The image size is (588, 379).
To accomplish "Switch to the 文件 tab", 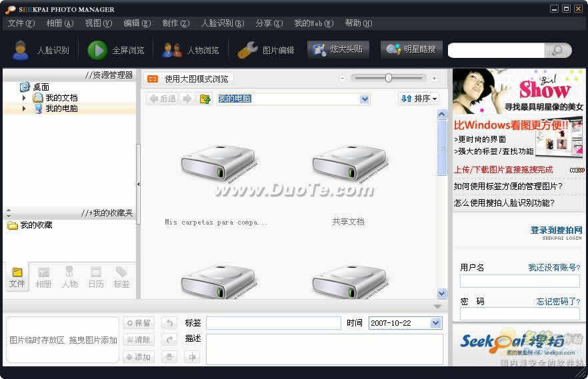I will [17, 278].
